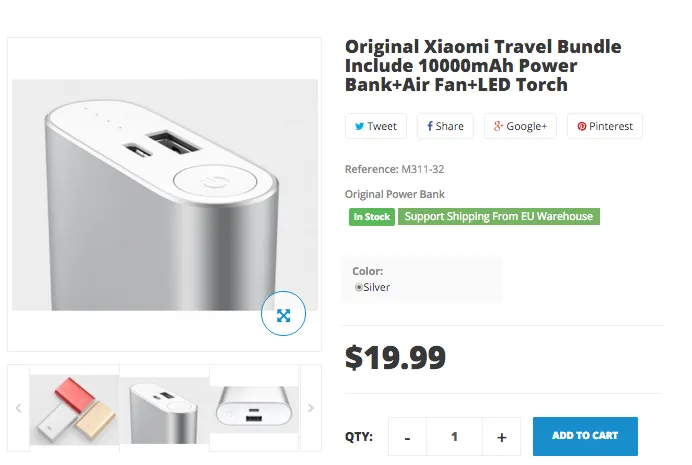
Task: Open the colorful power banks thumbnail
Action: pyautogui.click(x=74, y=409)
